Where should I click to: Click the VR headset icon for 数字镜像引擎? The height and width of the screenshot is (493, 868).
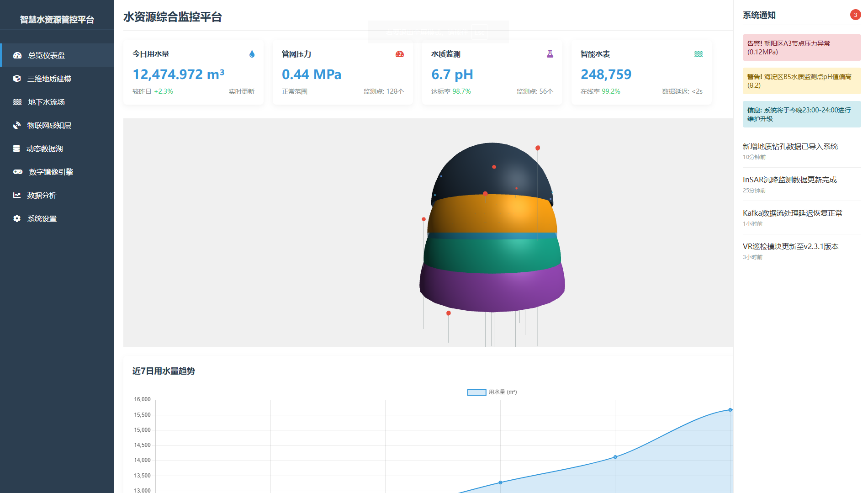(x=18, y=172)
